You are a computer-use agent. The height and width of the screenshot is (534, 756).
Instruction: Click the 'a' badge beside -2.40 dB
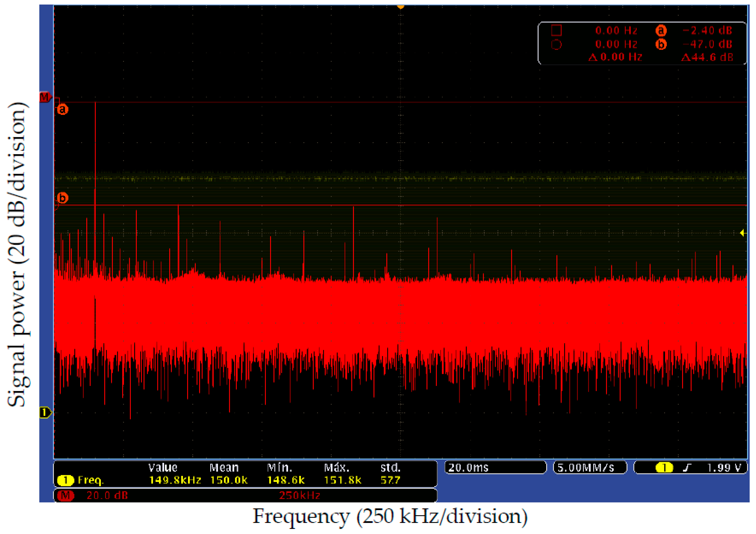pos(661,30)
